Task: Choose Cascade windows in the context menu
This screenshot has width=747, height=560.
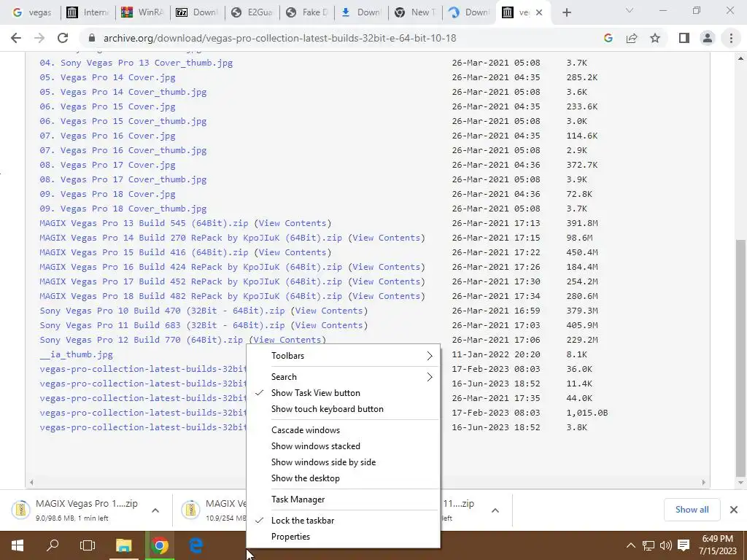Action: tap(343, 430)
